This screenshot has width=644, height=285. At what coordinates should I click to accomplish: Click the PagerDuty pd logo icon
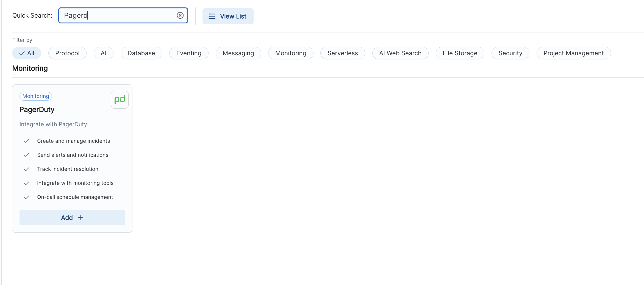[x=120, y=100]
